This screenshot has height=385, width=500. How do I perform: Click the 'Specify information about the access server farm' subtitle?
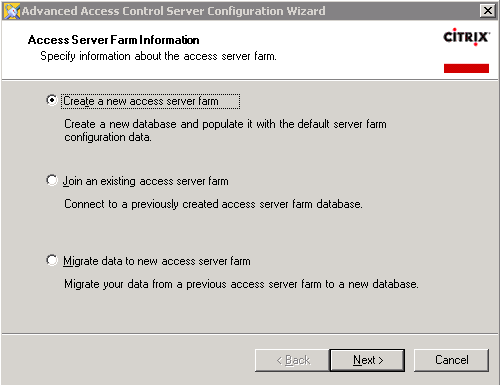click(158, 56)
